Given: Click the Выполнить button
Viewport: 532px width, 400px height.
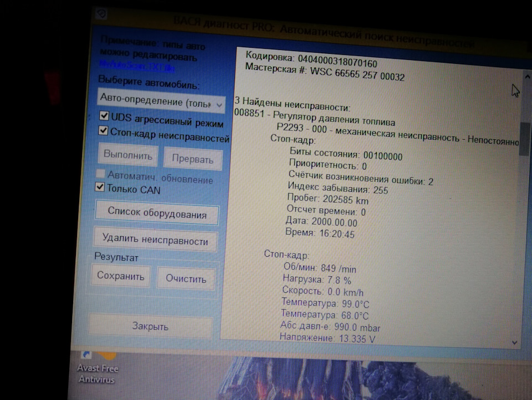Looking at the screenshot, I should click(x=128, y=155).
